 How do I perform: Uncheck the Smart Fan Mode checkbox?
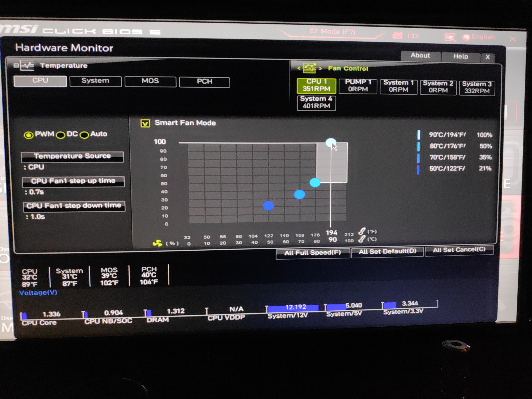click(145, 123)
